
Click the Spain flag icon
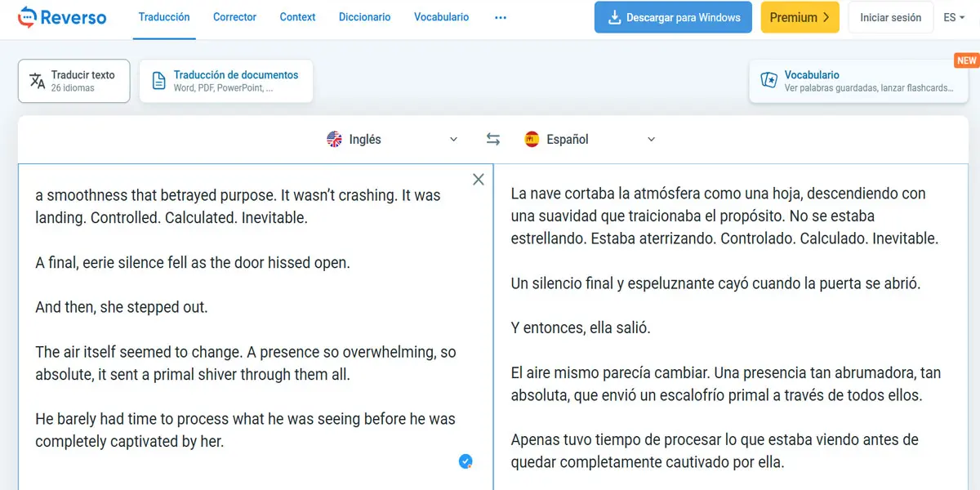[x=532, y=140]
